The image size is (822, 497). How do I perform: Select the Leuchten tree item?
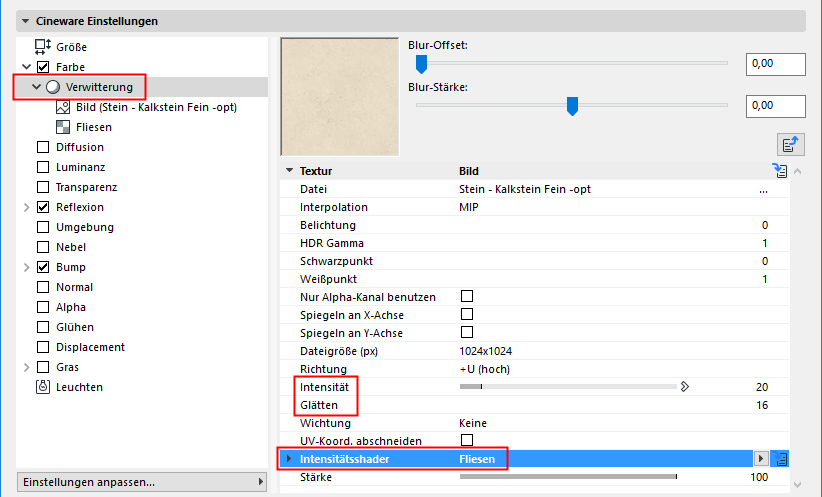(x=79, y=387)
